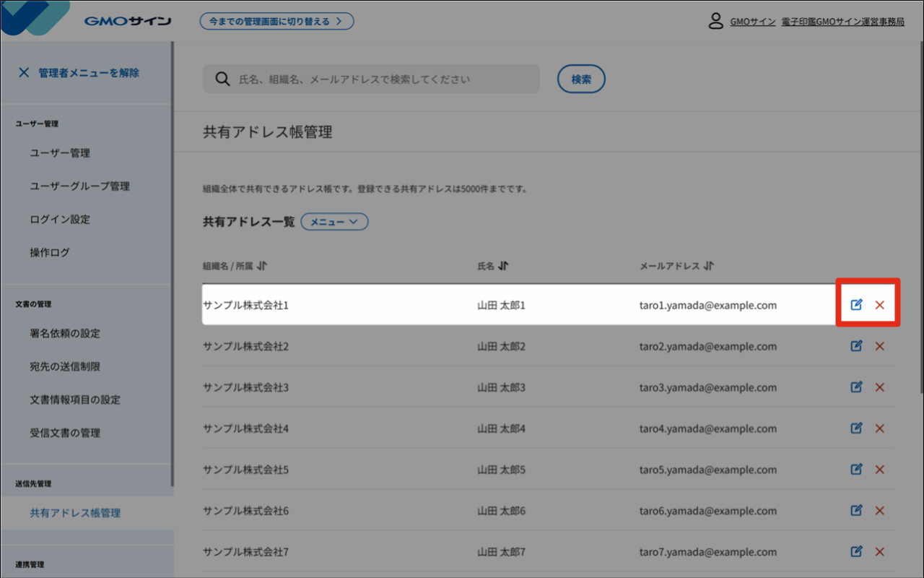Viewport: 924px width, 578px height.
Task: Toggle sorting by 氏名 column
Action: coord(503,265)
